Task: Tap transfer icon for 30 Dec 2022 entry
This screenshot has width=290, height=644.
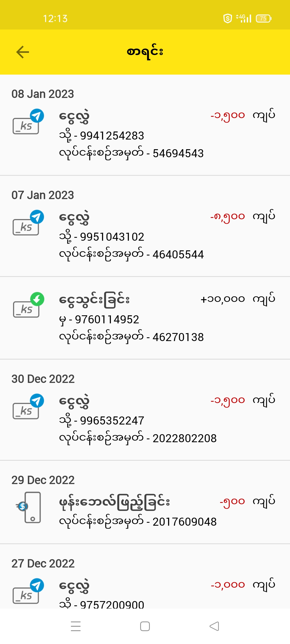Action: pyautogui.click(x=28, y=407)
